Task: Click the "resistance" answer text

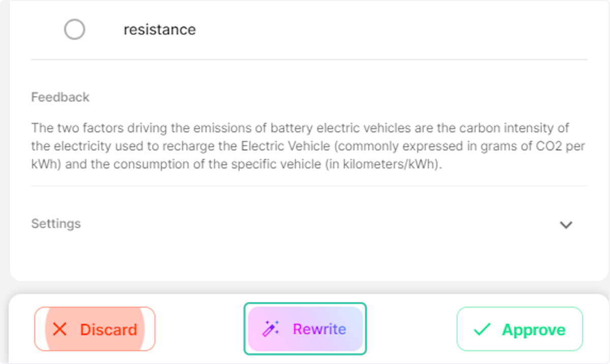Action: [160, 29]
